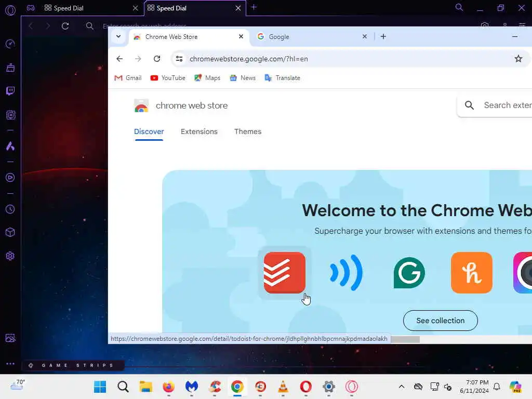Open the picture icon near Opera sidebar bottom
Image resolution: width=532 pixels, height=399 pixels.
point(10,338)
